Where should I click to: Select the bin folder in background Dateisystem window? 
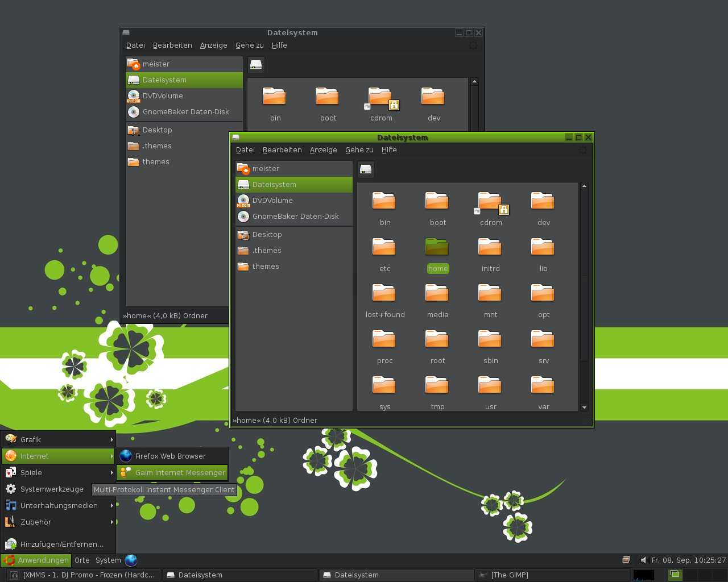click(274, 97)
